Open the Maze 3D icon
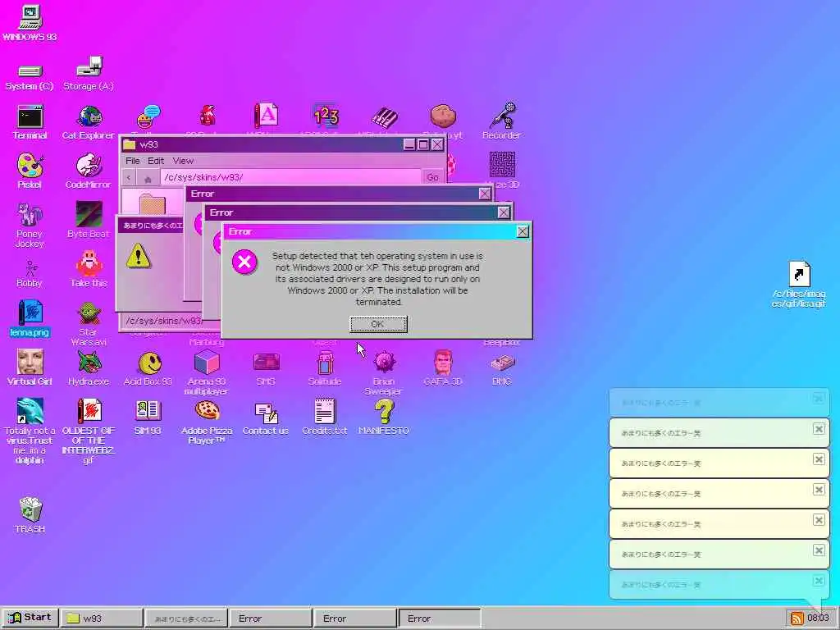The height and width of the screenshot is (630, 840). 503,164
